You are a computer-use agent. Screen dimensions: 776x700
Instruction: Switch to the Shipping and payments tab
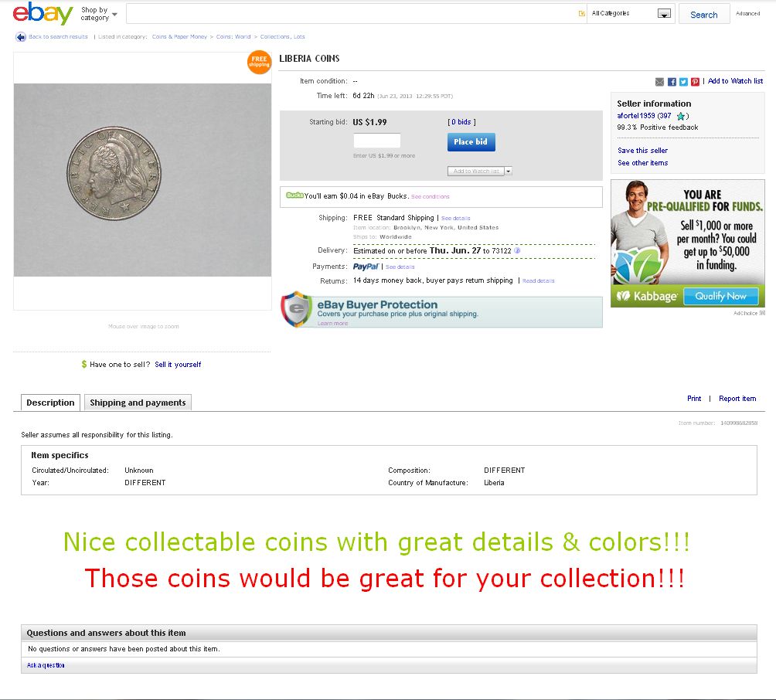point(138,403)
